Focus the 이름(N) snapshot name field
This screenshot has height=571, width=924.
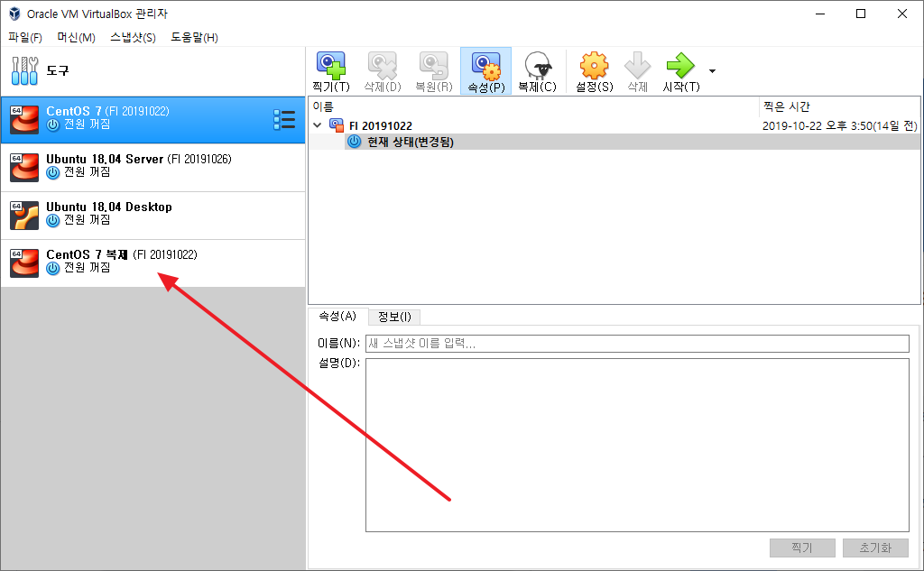coord(637,344)
